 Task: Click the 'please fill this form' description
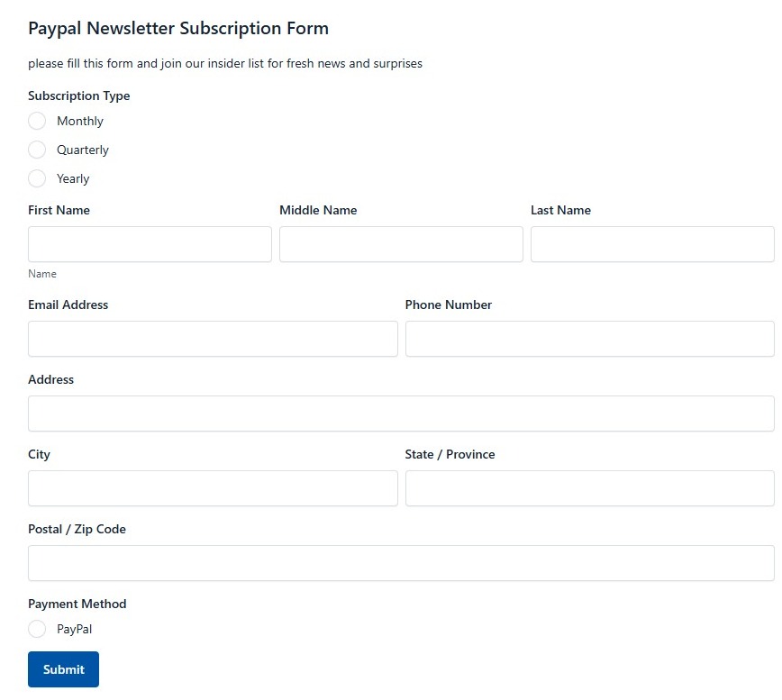[x=225, y=63]
